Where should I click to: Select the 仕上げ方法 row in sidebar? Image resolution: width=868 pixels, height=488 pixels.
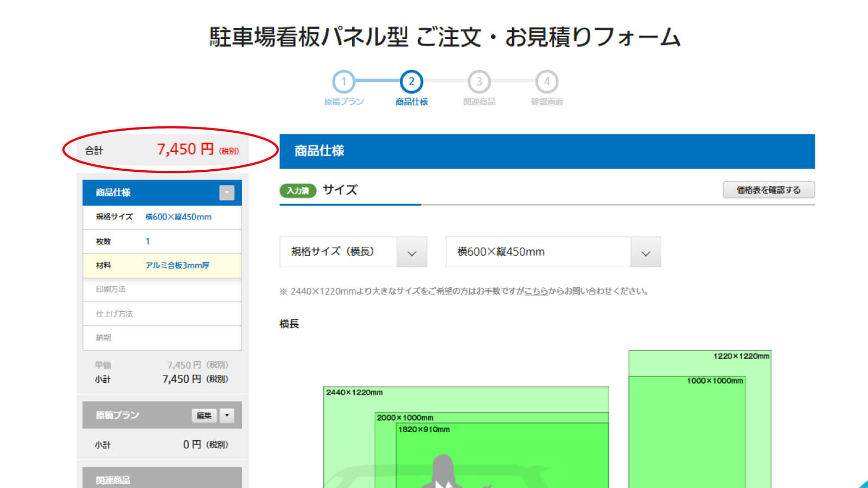tap(162, 313)
